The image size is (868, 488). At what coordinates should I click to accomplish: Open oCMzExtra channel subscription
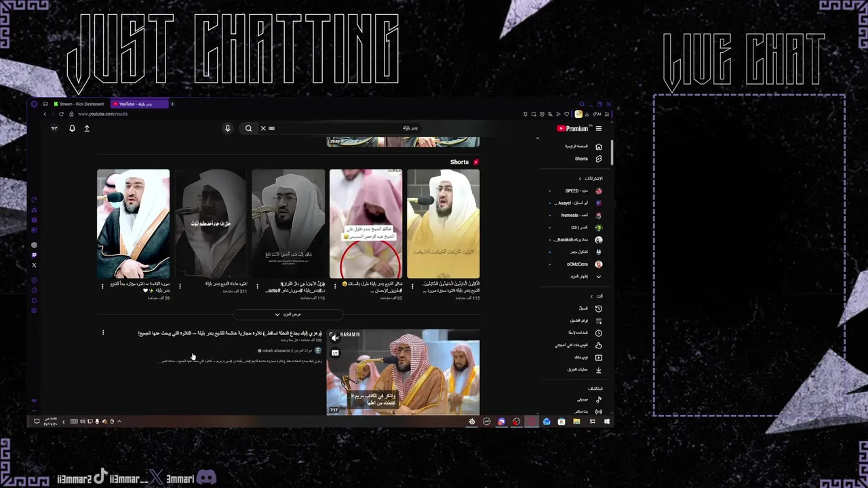point(584,264)
